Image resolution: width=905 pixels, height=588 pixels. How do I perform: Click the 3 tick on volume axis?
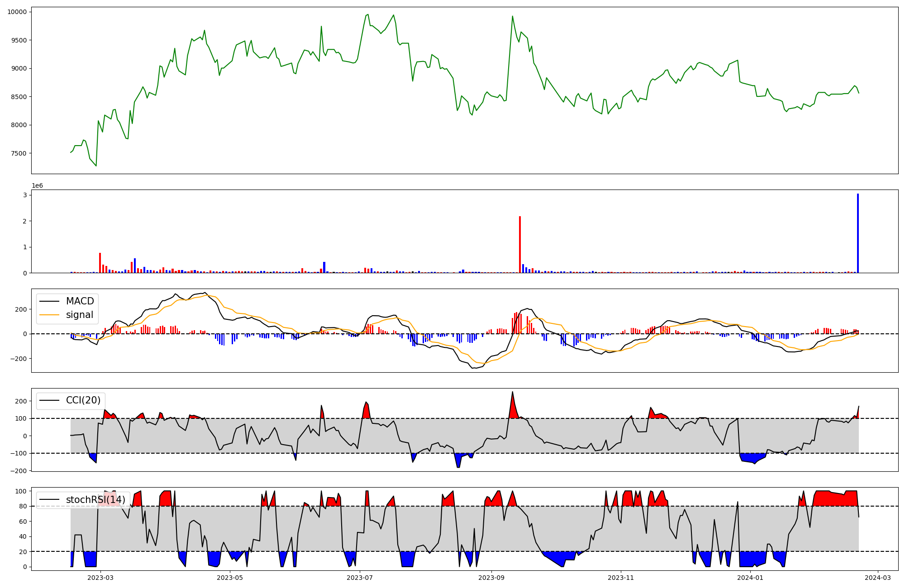click(24, 195)
